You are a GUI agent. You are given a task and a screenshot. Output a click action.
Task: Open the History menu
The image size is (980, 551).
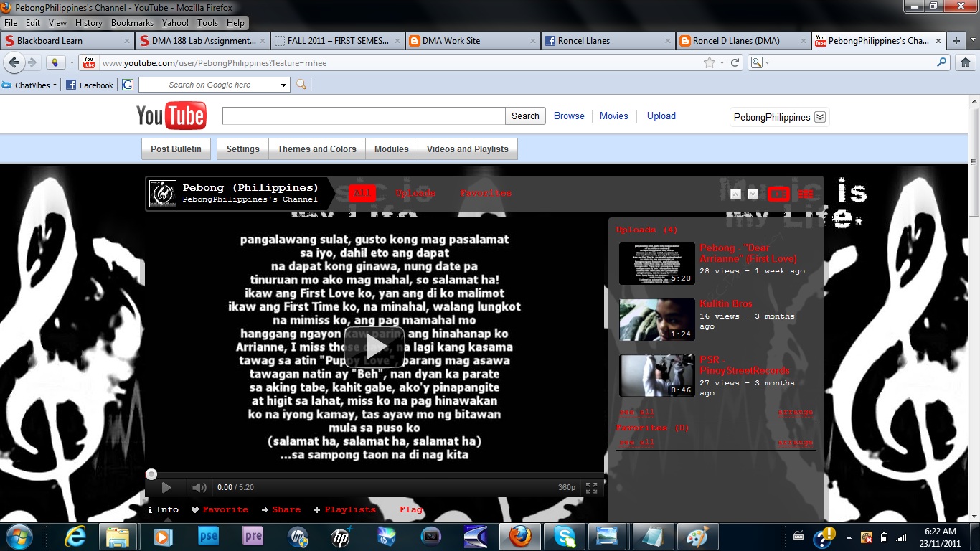point(88,23)
